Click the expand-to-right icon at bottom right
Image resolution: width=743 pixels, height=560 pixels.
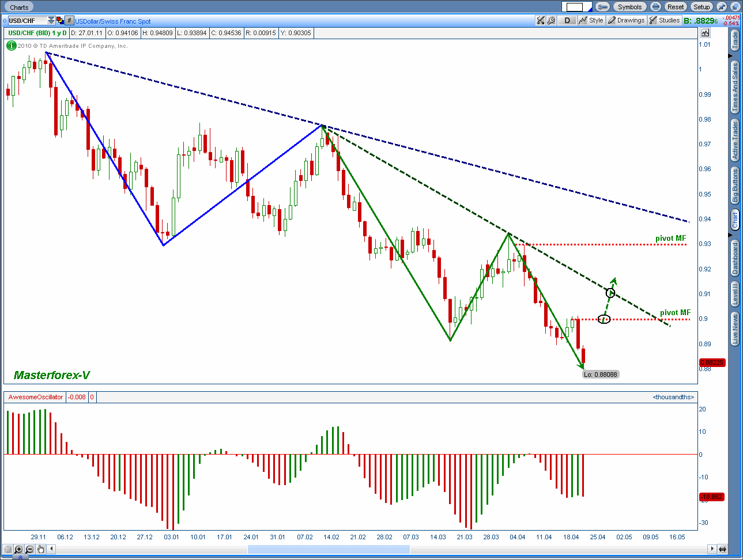coord(722,549)
